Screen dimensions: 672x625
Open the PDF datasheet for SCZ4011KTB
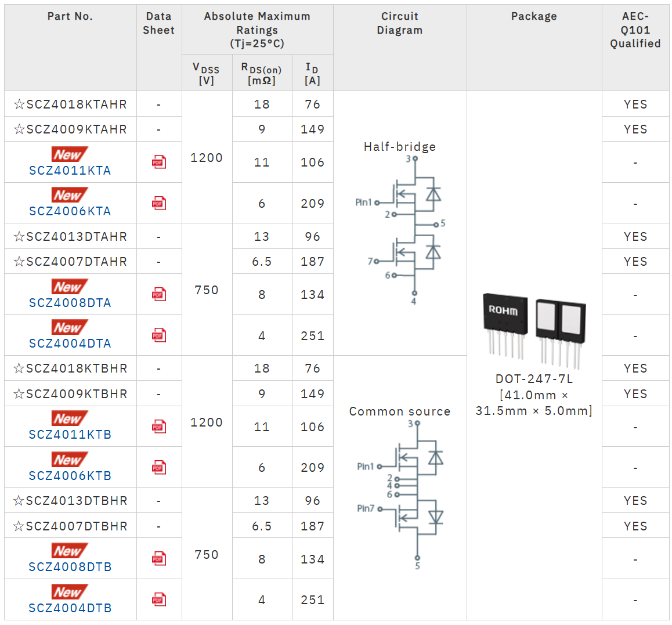click(x=158, y=427)
